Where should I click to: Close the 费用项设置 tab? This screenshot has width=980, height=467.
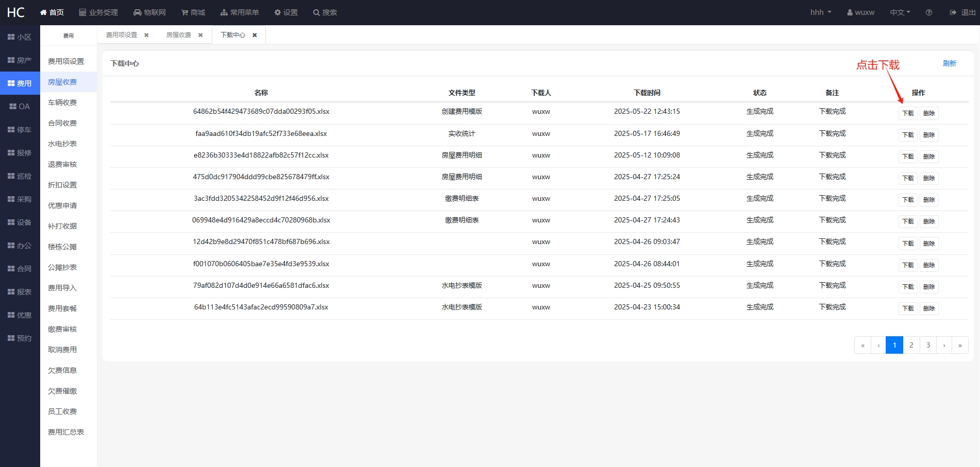(146, 35)
